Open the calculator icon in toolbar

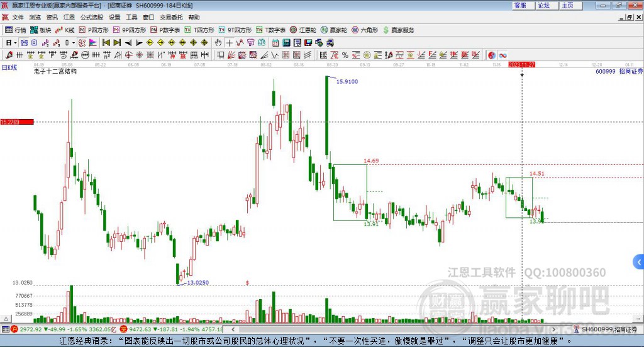coord(287,43)
